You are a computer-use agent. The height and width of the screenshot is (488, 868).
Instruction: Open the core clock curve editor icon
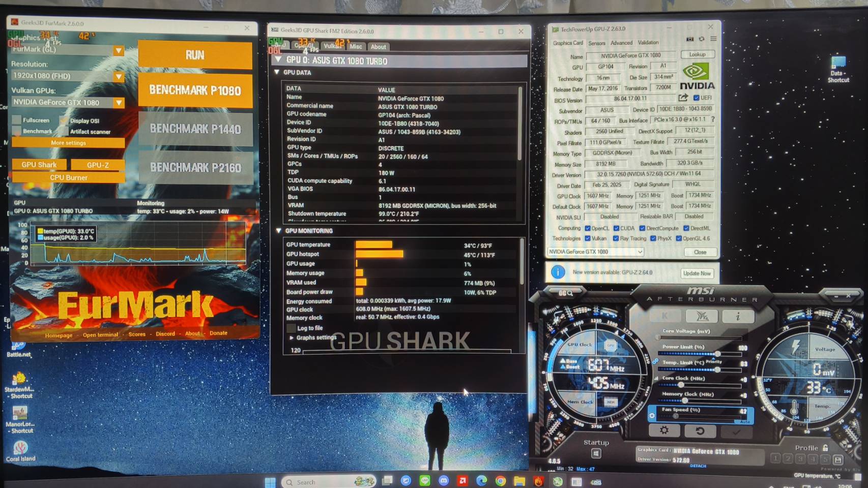pos(656,378)
